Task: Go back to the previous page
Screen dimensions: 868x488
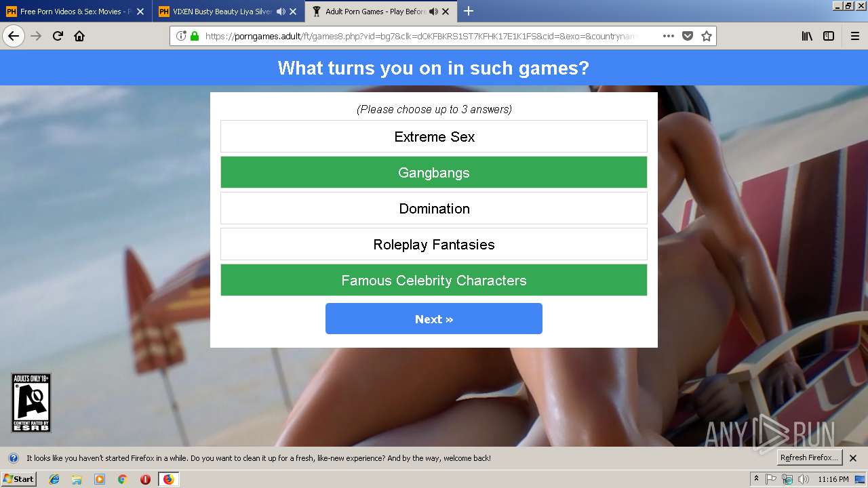Action: point(14,36)
